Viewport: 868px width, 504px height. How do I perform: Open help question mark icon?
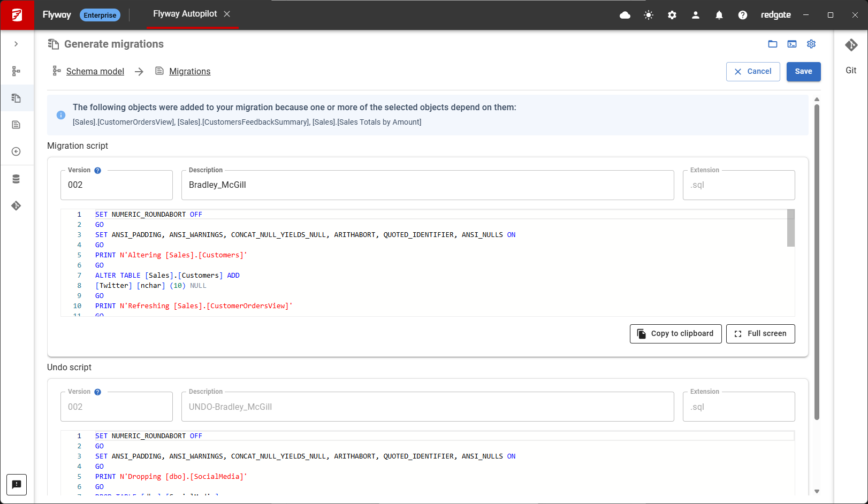(743, 15)
